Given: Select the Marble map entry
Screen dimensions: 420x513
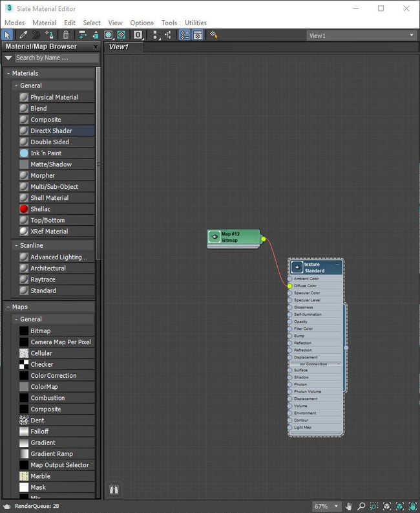Looking at the screenshot, I should [x=57, y=476].
